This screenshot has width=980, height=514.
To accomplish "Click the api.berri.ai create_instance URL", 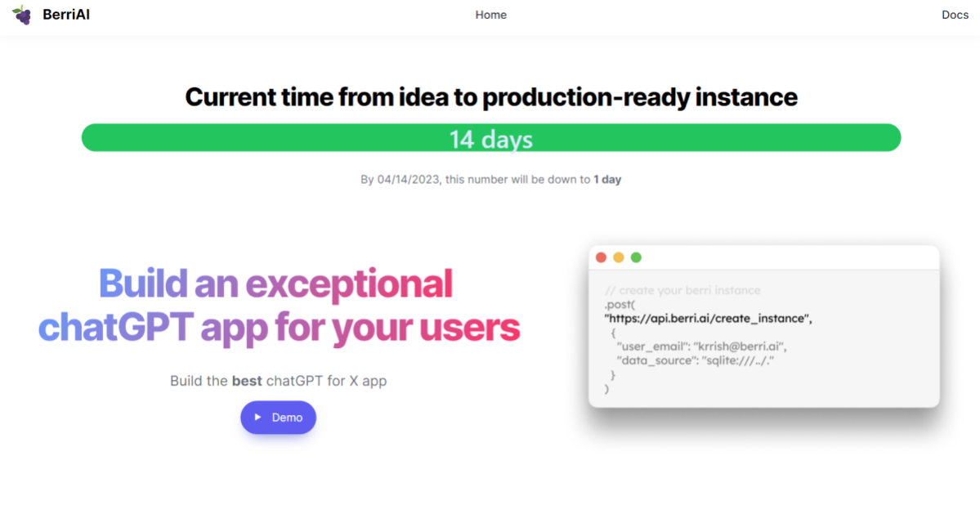I will [x=708, y=318].
